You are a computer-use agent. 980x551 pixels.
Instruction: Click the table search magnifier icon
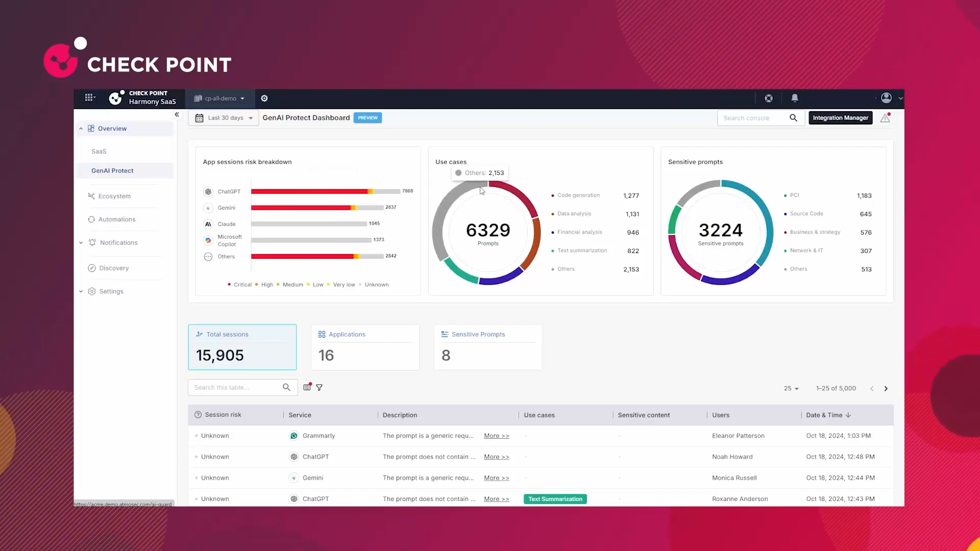[x=286, y=388]
